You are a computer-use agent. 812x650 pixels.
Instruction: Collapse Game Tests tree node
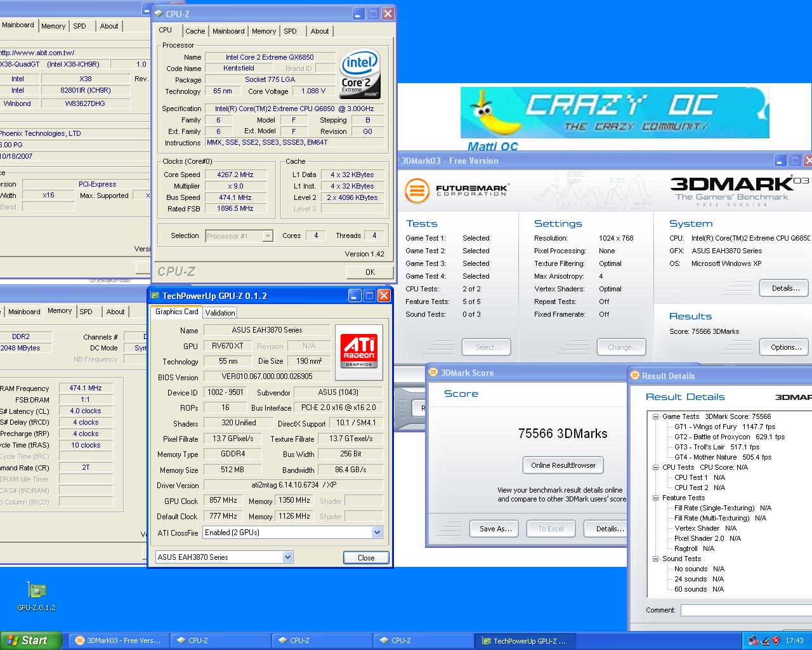[x=655, y=416]
